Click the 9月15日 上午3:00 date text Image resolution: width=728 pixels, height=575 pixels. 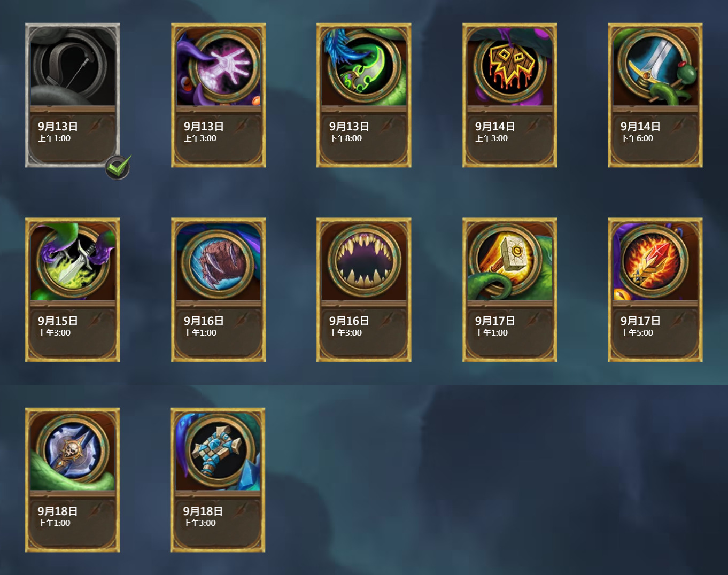point(58,326)
